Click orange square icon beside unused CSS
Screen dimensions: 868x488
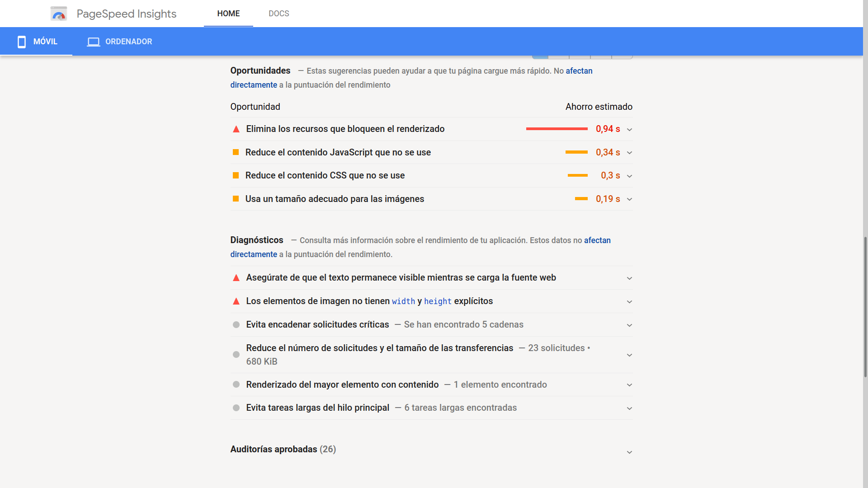point(236,175)
